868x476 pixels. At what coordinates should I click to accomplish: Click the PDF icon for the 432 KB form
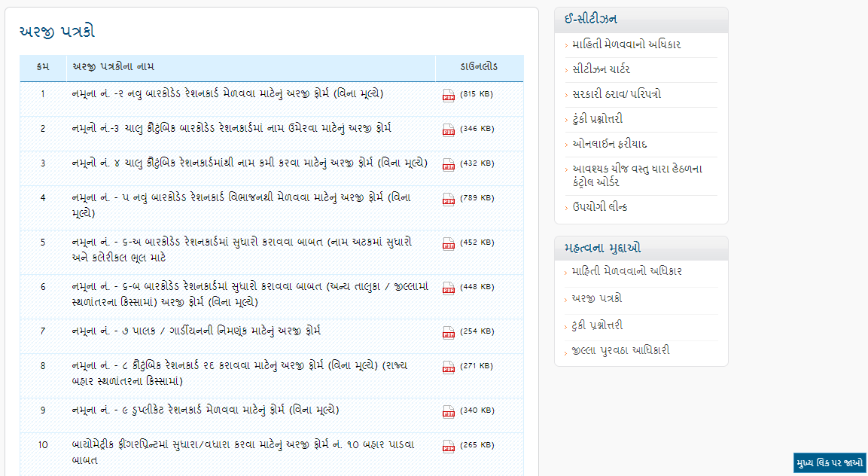pos(449,165)
